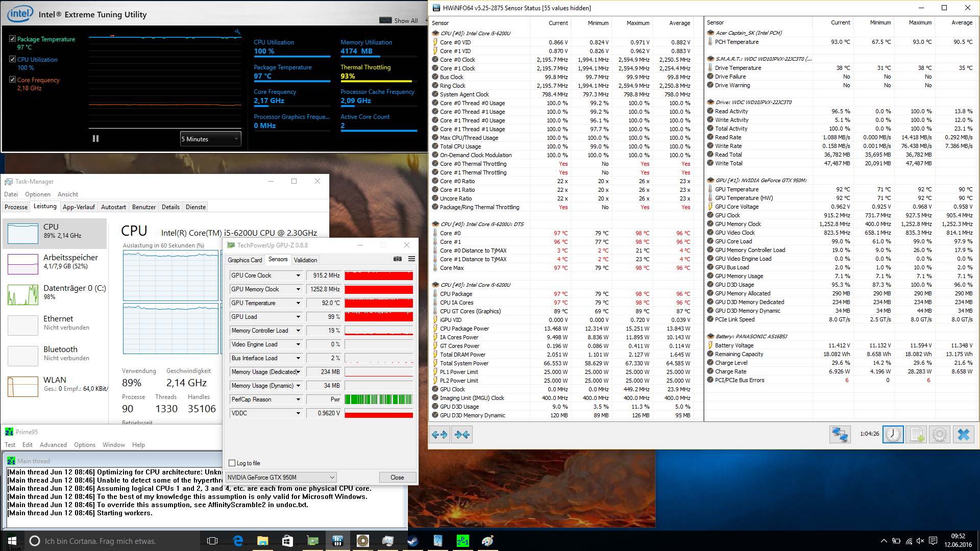Reset HWiNFO elapsed time clock icon

(893, 434)
